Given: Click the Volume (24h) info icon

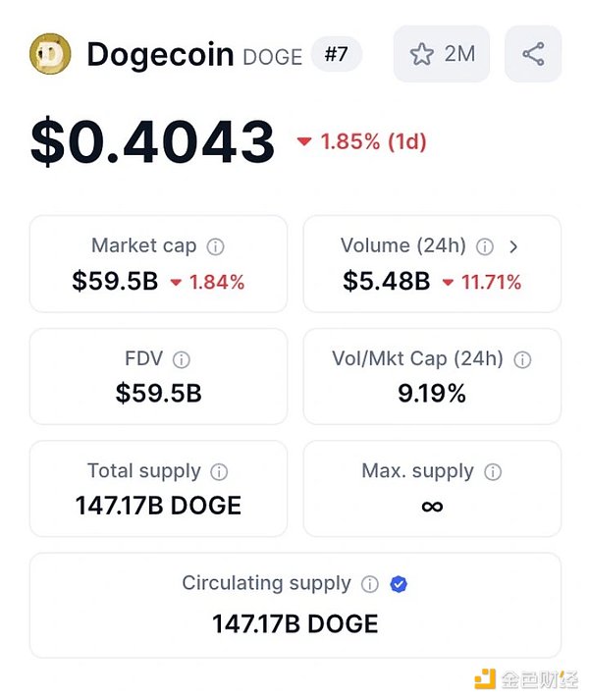Looking at the screenshot, I should tap(484, 246).
